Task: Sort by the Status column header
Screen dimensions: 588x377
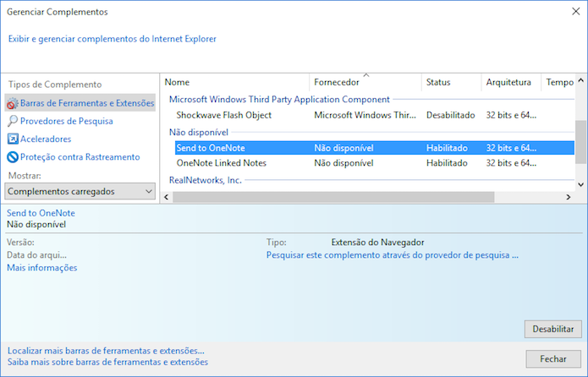Action: 451,82
